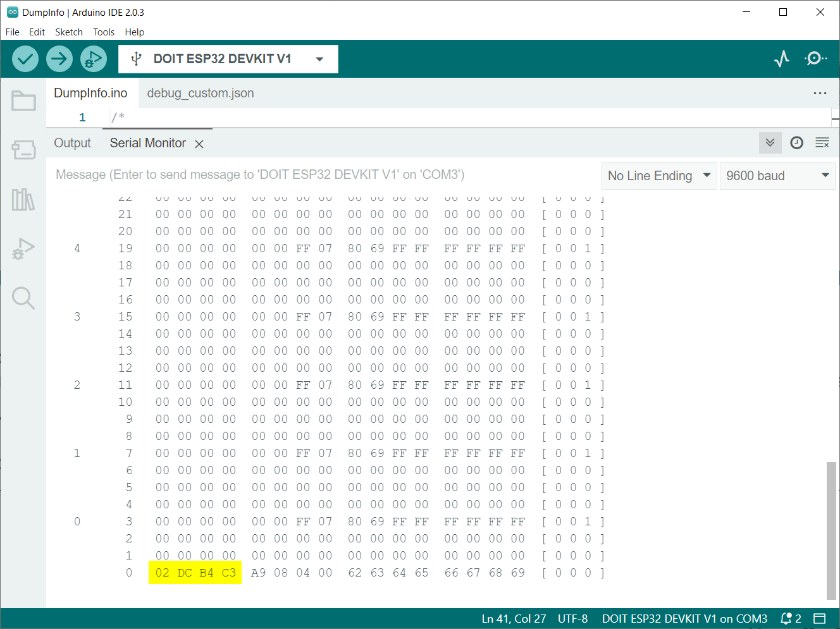
Task: Click the Serial Monitor vertical scrollbar thumb
Action: [x=831, y=530]
